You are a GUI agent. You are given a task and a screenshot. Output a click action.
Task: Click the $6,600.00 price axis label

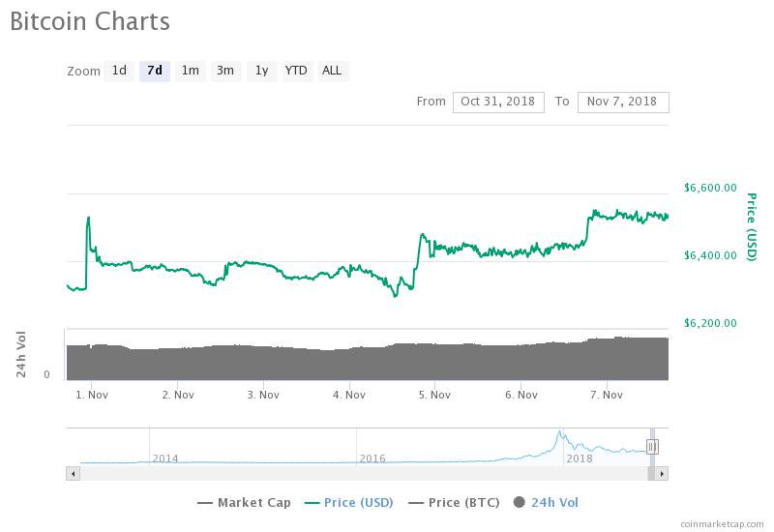(x=710, y=188)
